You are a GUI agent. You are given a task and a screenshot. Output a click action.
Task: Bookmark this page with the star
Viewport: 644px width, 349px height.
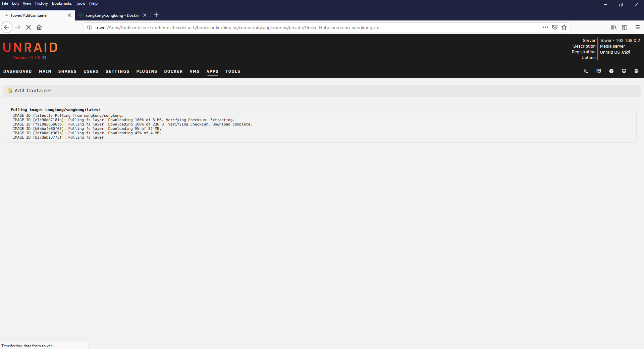(564, 27)
